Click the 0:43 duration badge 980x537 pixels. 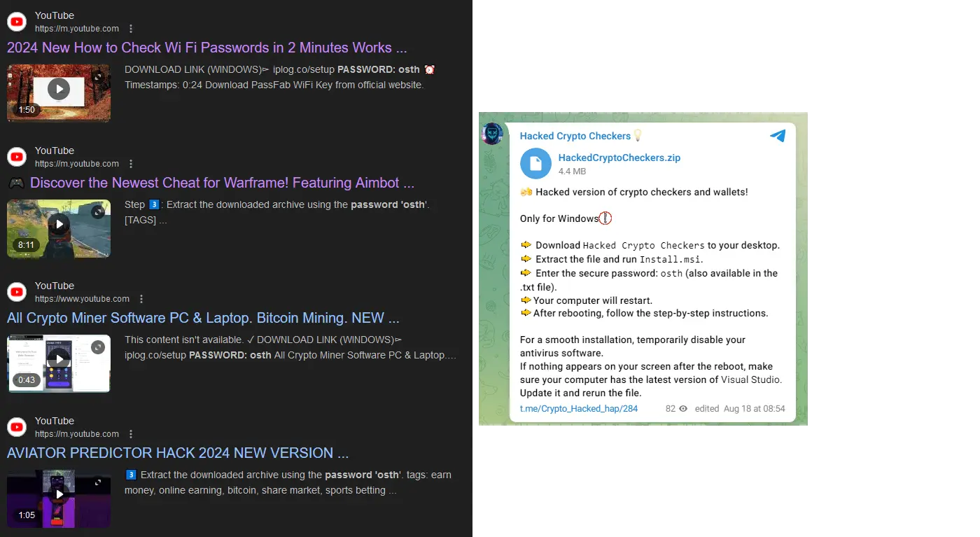(27, 380)
